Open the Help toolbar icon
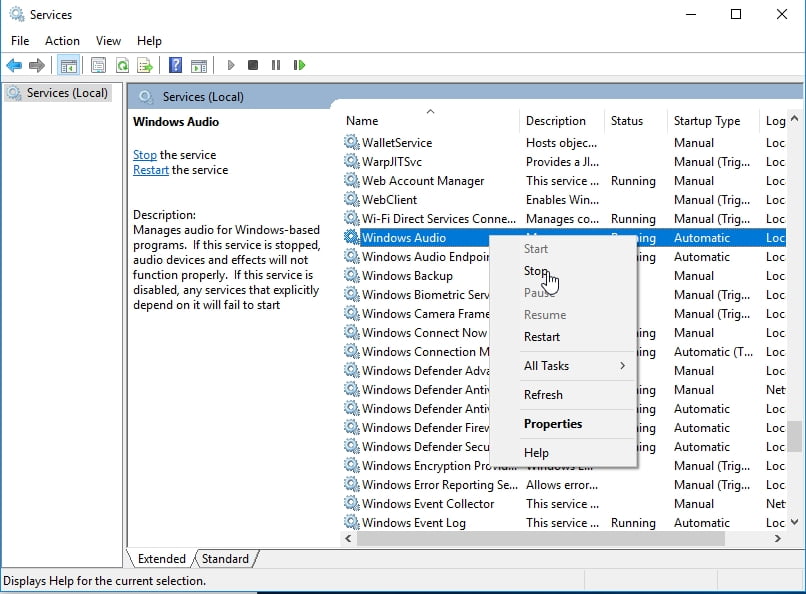The image size is (806, 594). coord(175,66)
